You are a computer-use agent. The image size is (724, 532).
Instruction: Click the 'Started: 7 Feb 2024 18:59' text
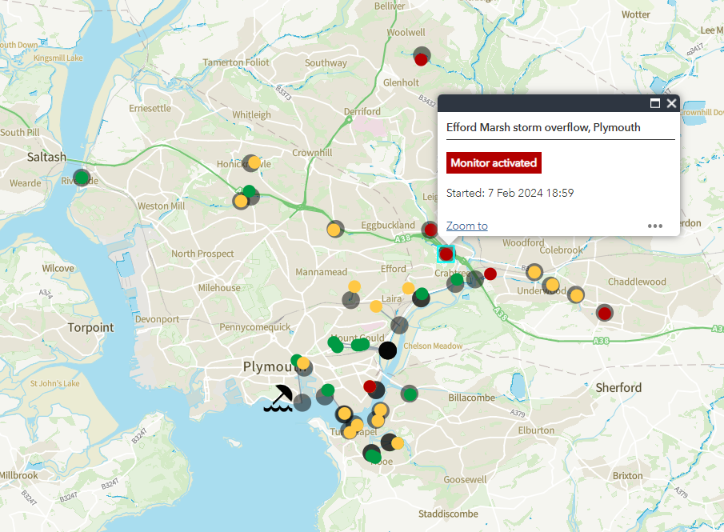[510, 193]
